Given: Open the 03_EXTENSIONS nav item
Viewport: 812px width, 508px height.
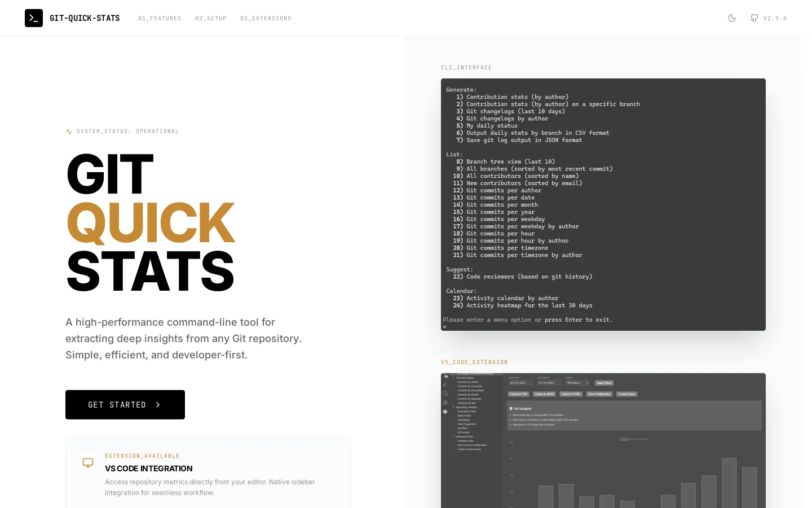Looking at the screenshot, I should coord(266,19).
